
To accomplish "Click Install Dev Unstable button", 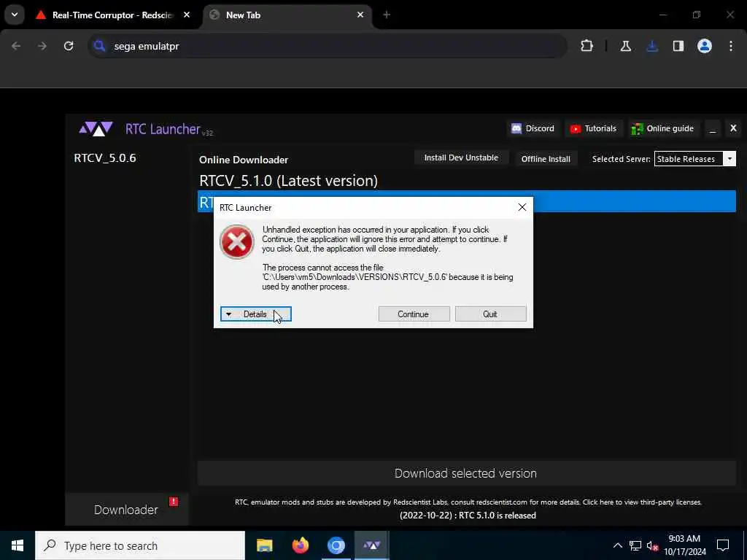I will 461,157.
